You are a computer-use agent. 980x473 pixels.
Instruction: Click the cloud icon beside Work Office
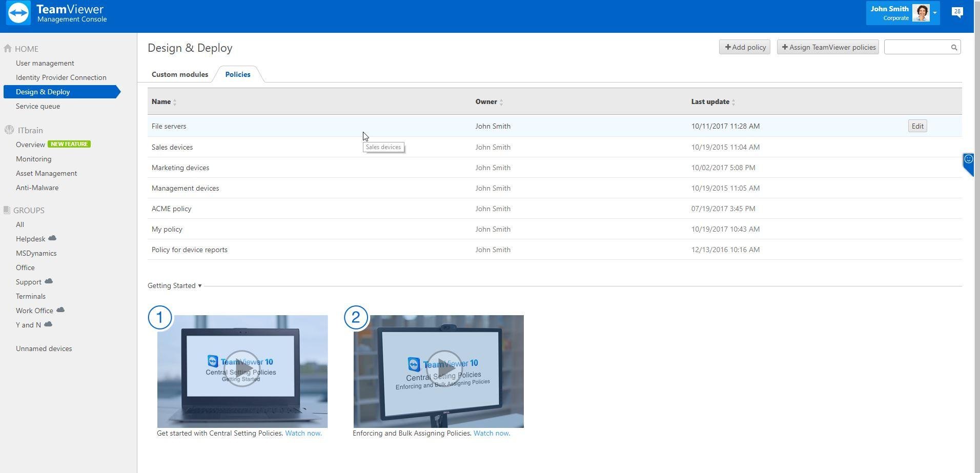(60, 310)
